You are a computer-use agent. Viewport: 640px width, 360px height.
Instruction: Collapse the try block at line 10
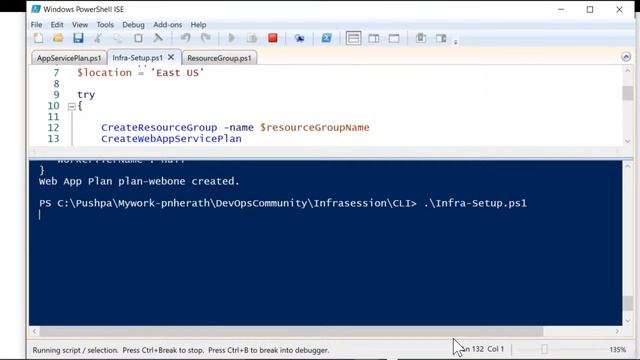pyautogui.click(x=72, y=107)
